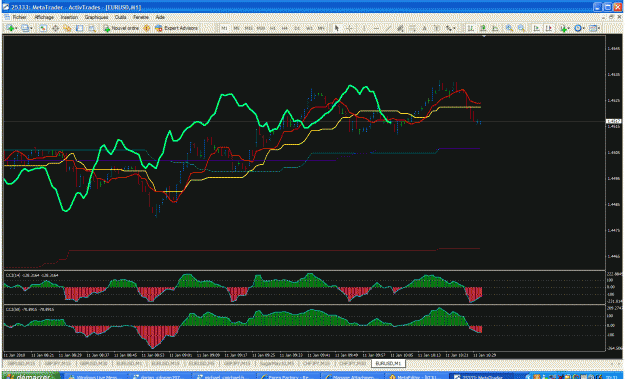Launch MetaEditor via the yellow diamond icon

pyautogui.click(x=147, y=28)
